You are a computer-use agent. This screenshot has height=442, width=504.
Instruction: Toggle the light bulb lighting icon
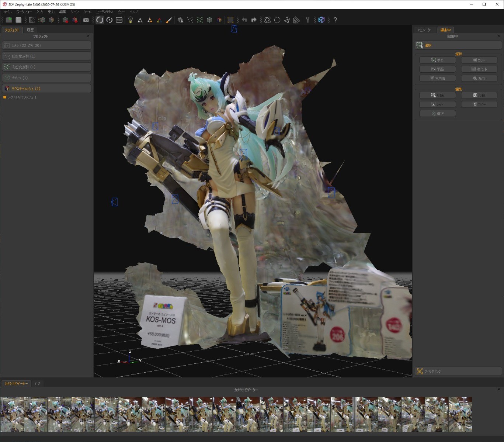(130, 20)
